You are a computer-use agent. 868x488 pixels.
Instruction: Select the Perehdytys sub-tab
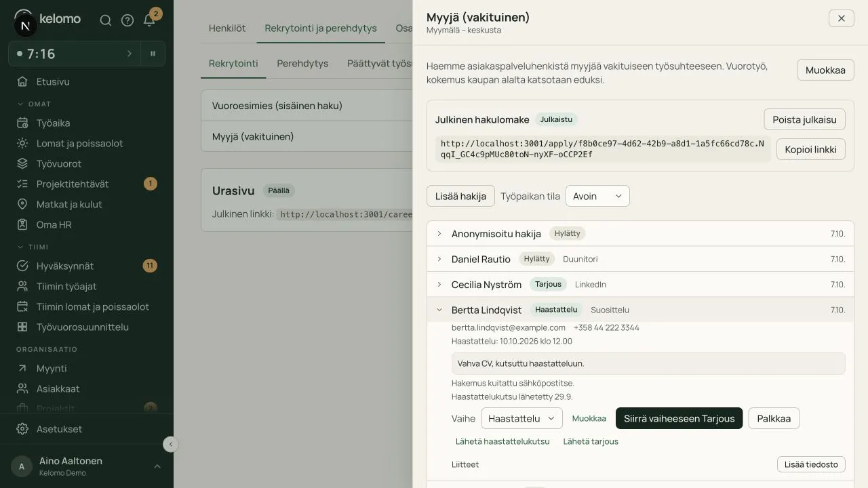[x=302, y=64]
